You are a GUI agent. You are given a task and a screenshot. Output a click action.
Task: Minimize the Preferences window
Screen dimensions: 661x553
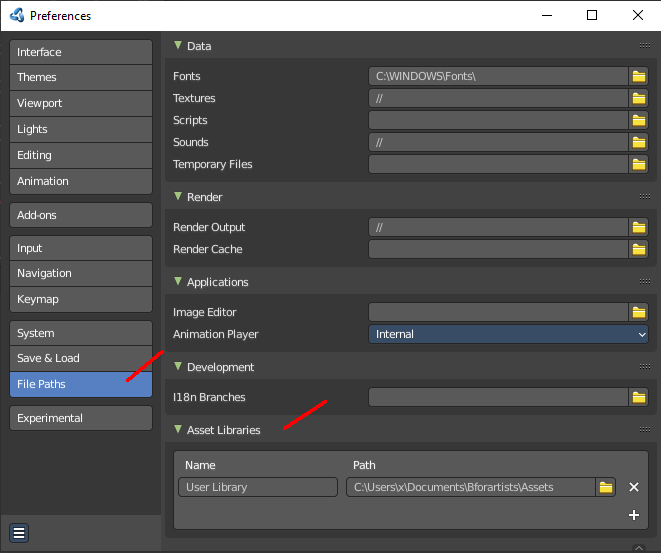point(547,16)
